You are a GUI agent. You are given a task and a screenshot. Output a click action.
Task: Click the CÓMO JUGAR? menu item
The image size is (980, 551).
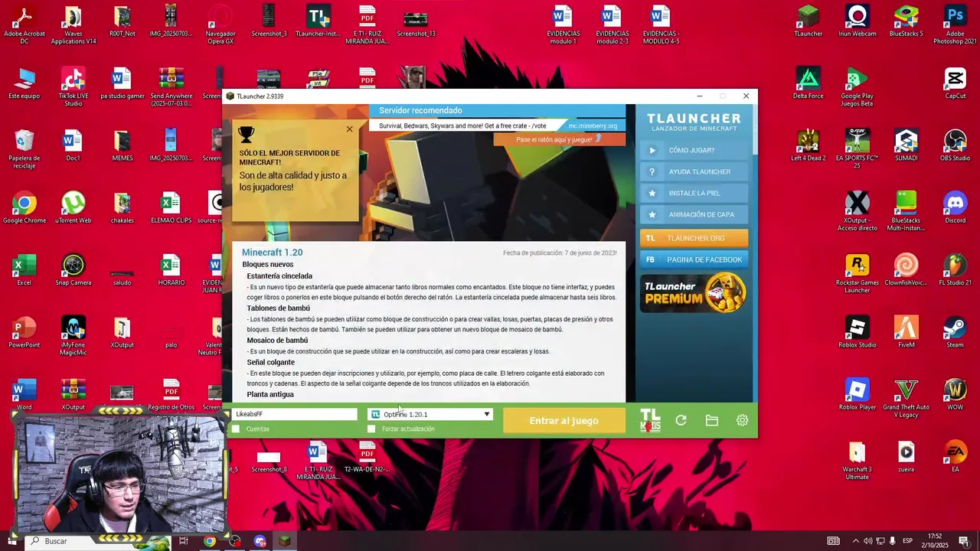point(694,150)
